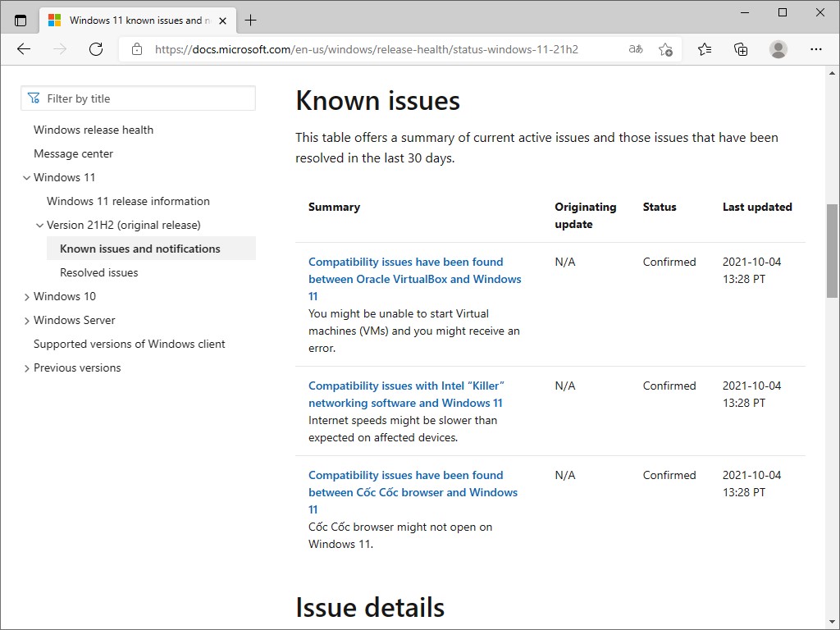Open the Favorites list

pos(704,49)
